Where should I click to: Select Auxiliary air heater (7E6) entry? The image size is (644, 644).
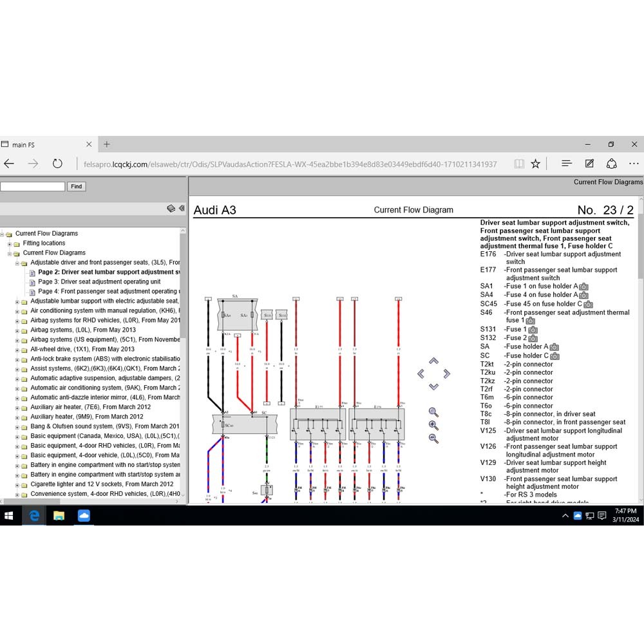[90, 407]
